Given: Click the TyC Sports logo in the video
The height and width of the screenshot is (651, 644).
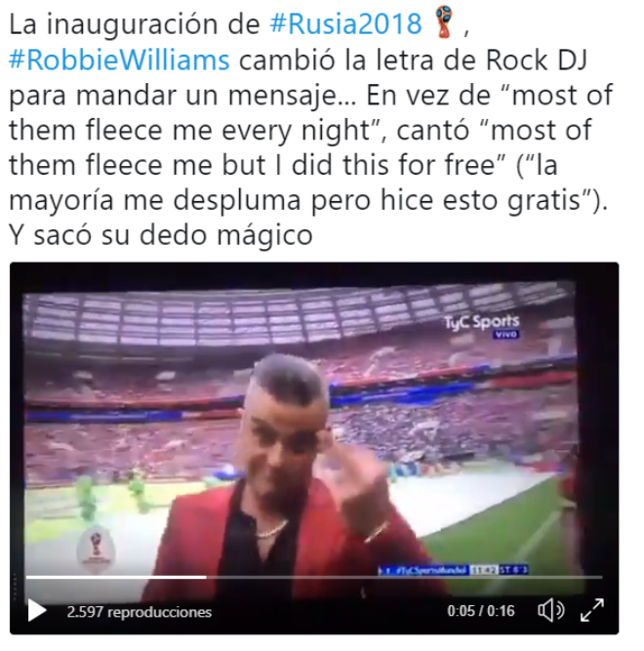Looking at the screenshot, I should click(x=482, y=321).
